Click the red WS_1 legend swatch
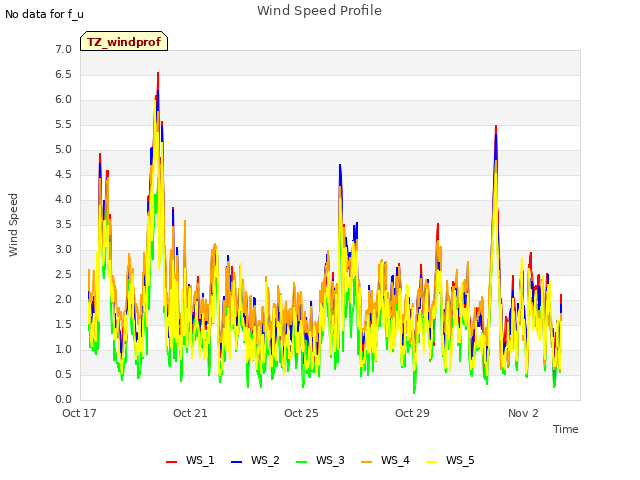Viewport: 640px width, 480px height. tap(171, 462)
